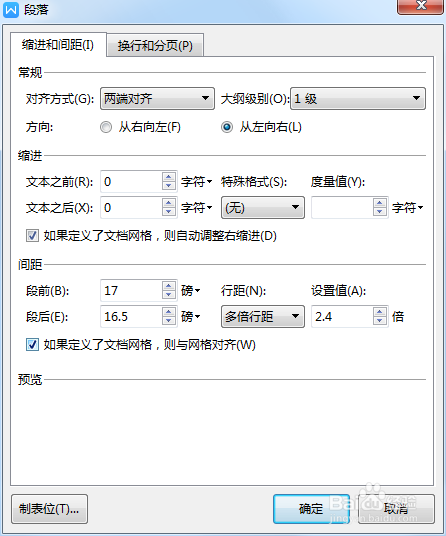Increase 文本之前 value with up arrow
Viewport: 446px width, 536px height.
pos(169,177)
